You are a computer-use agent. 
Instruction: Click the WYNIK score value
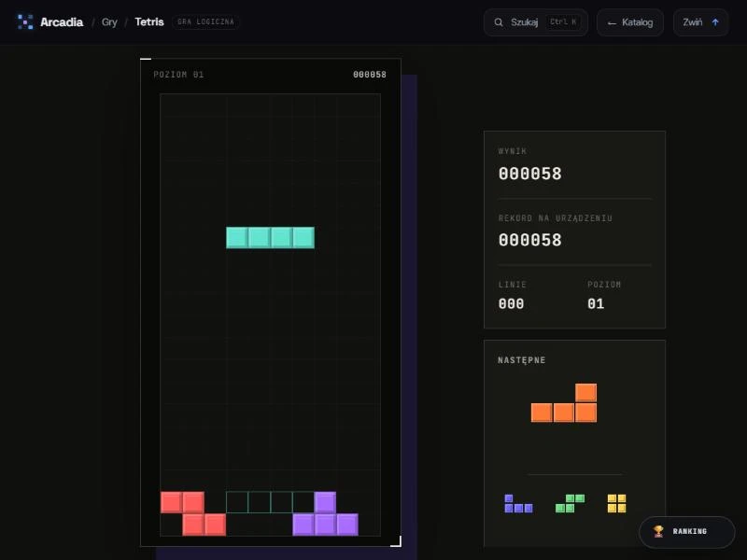pyautogui.click(x=529, y=174)
